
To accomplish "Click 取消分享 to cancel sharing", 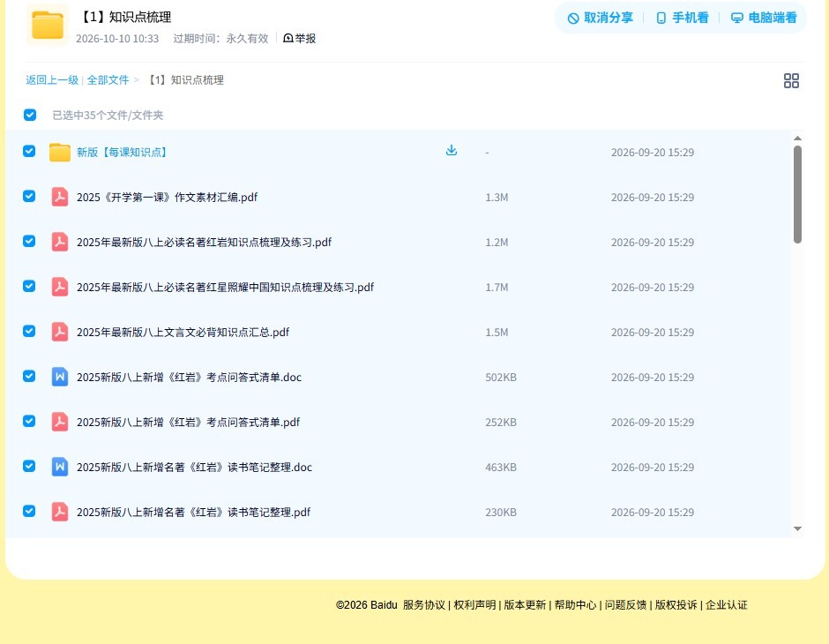I will [600, 18].
